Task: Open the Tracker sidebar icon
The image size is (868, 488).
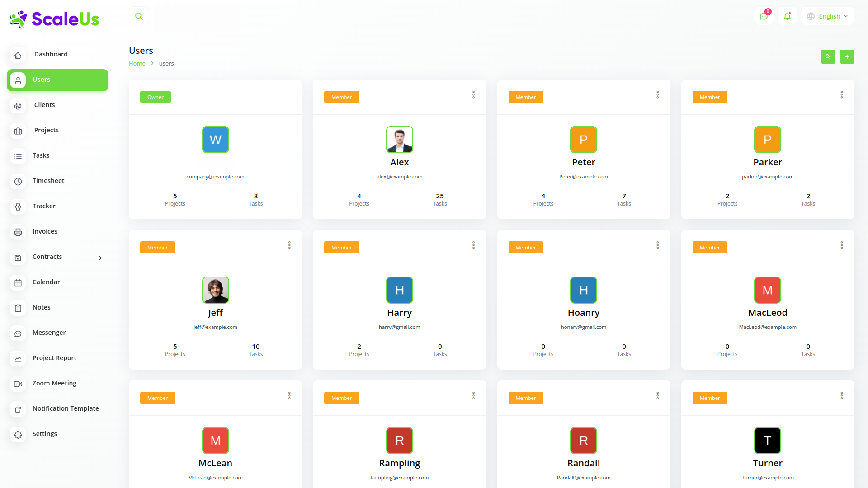Action: (x=18, y=206)
